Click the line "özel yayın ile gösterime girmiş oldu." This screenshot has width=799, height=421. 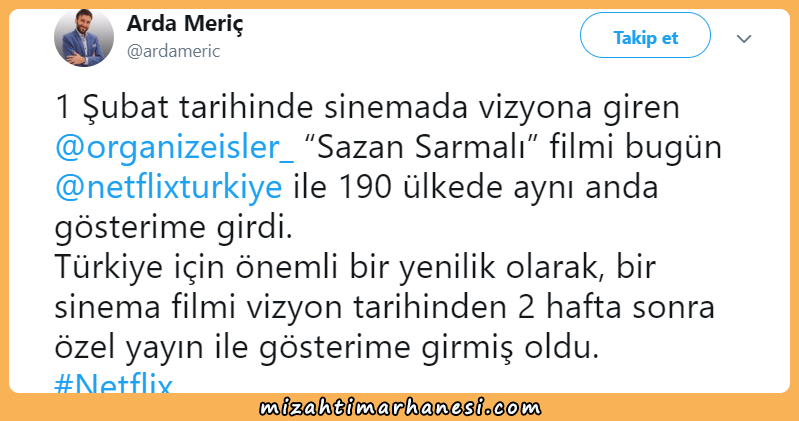click(327, 348)
